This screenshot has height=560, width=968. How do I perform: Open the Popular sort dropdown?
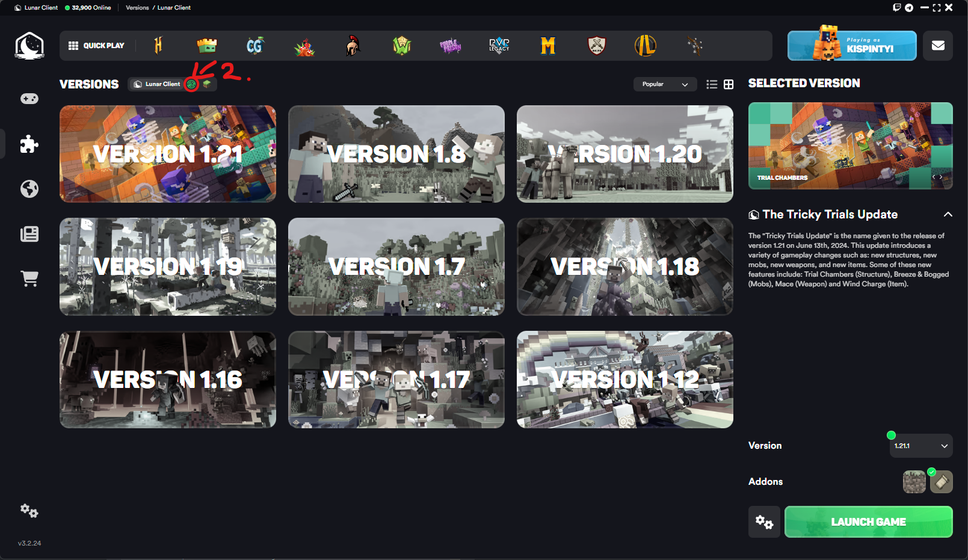point(665,84)
